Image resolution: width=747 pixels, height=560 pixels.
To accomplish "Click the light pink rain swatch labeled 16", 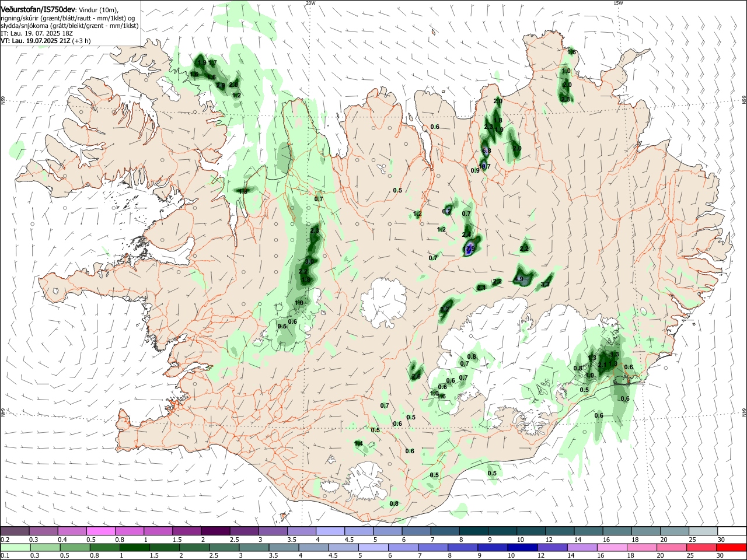I will 612,548.
